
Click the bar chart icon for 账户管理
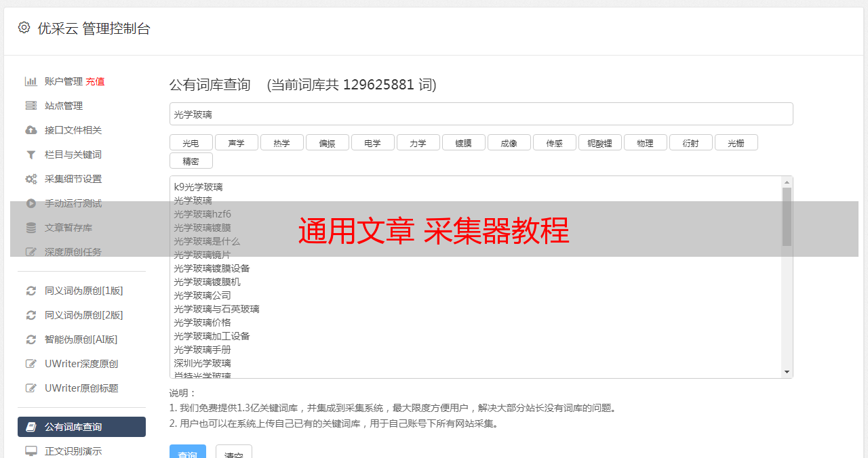[x=31, y=81]
